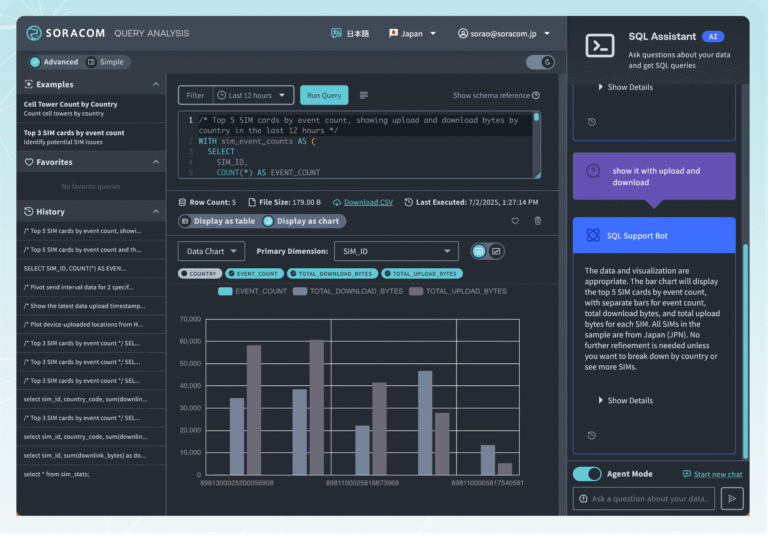Click the history icon under SQL Support Bot reply
This screenshot has height=535, width=768.
(x=592, y=435)
